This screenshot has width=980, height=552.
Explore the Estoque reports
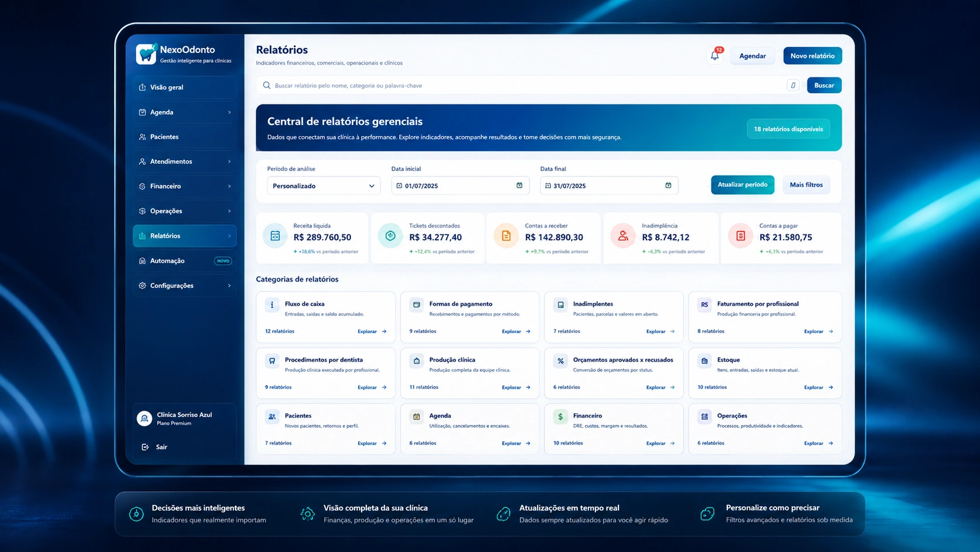[x=819, y=387]
